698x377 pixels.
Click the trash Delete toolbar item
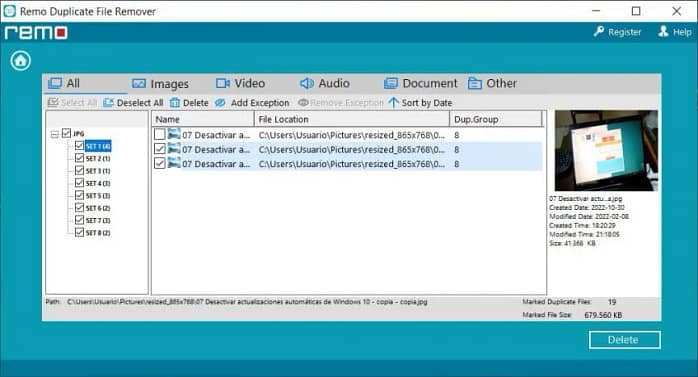[189, 103]
